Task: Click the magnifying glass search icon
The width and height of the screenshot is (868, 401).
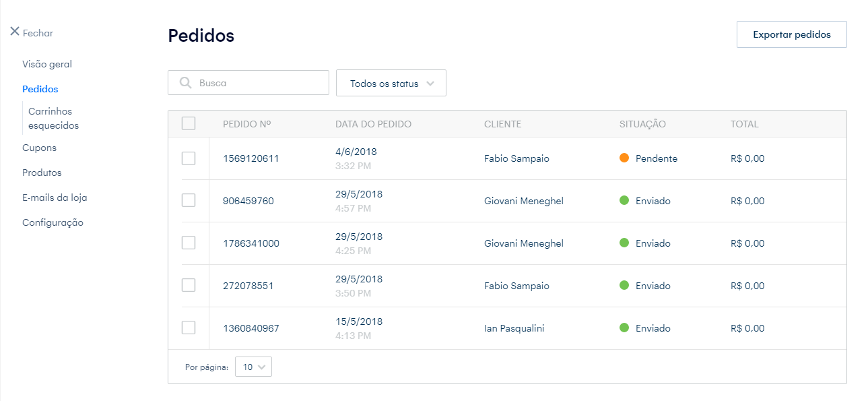Action: pos(186,83)
